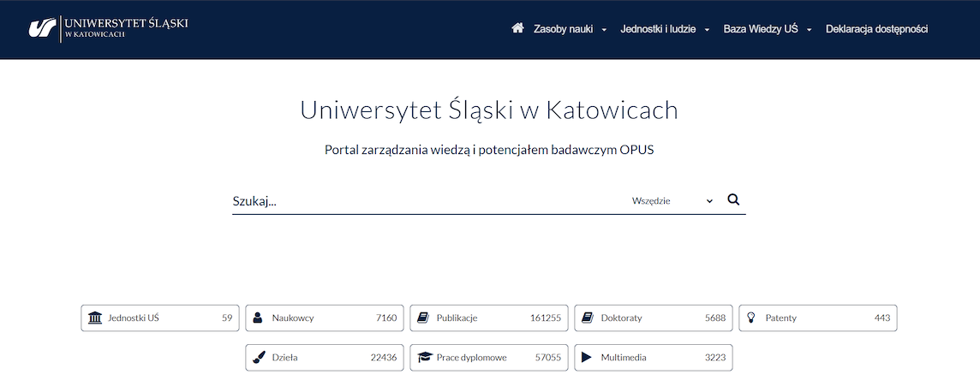Focus the Szukaj search input field
The image size is (980, 392).
point(428,201)
